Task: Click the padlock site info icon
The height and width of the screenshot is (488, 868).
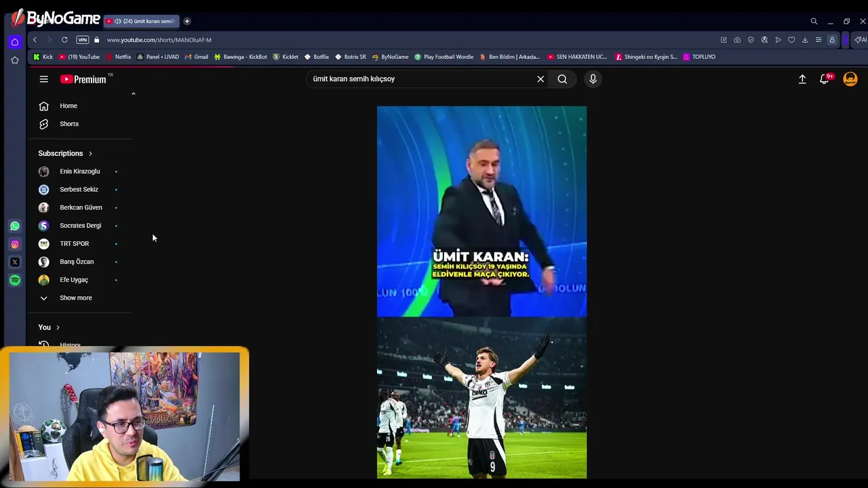Action: tap(97, 40)
